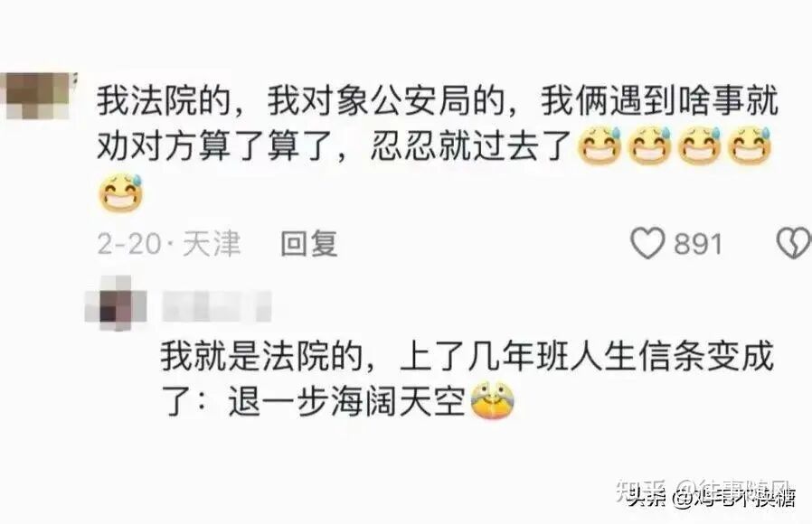
Task: Tap the second sweat-laugh emoji in the row
Action: pyautogui.click(x=650, y=145)
